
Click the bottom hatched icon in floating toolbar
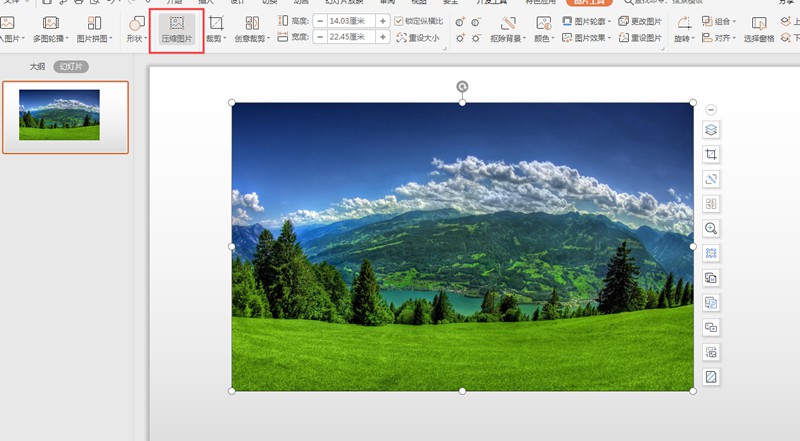point(711,377)
